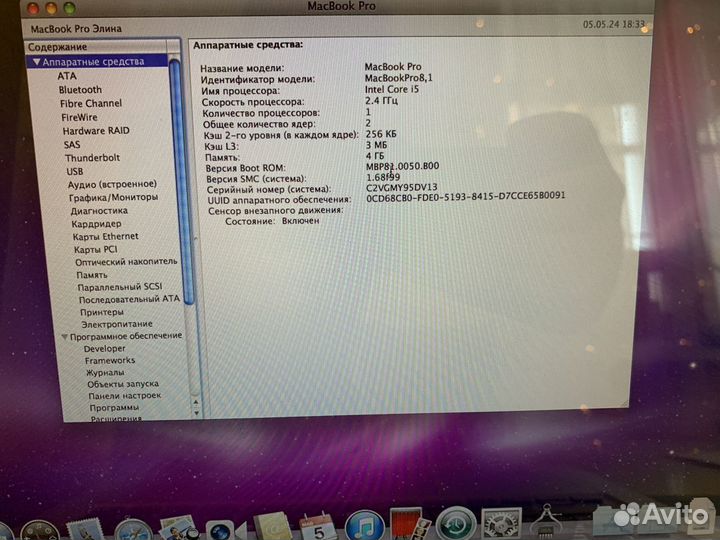Click L2 cache value 256 КБ
Image resolution: width=720 pixels, height=540 pixels.
[381, 134]
